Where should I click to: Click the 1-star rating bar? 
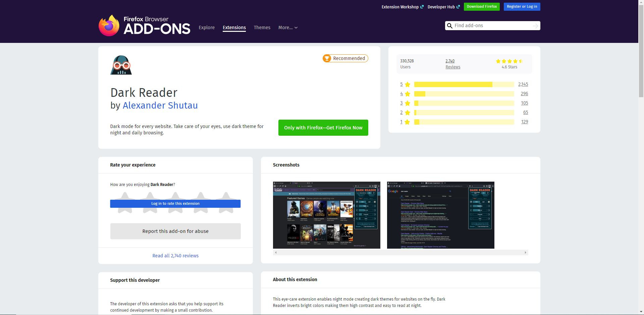tap(464, 122)
